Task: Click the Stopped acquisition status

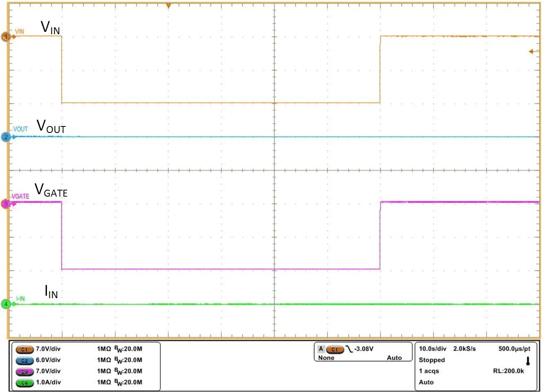Action: 431,360
